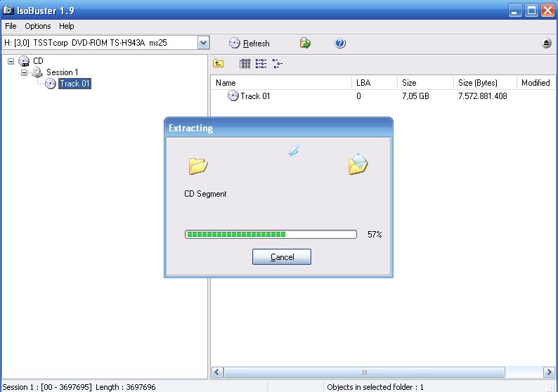Collapse the Session 1 tree node
Viewport: 558px width, 392px height.
[24, 72]
